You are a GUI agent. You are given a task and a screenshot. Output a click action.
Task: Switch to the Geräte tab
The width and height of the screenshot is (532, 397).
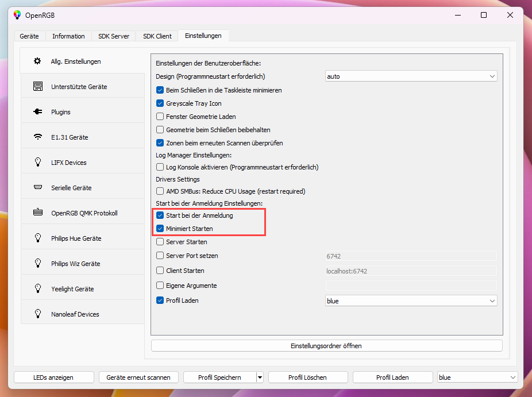(x=29, y=36)
